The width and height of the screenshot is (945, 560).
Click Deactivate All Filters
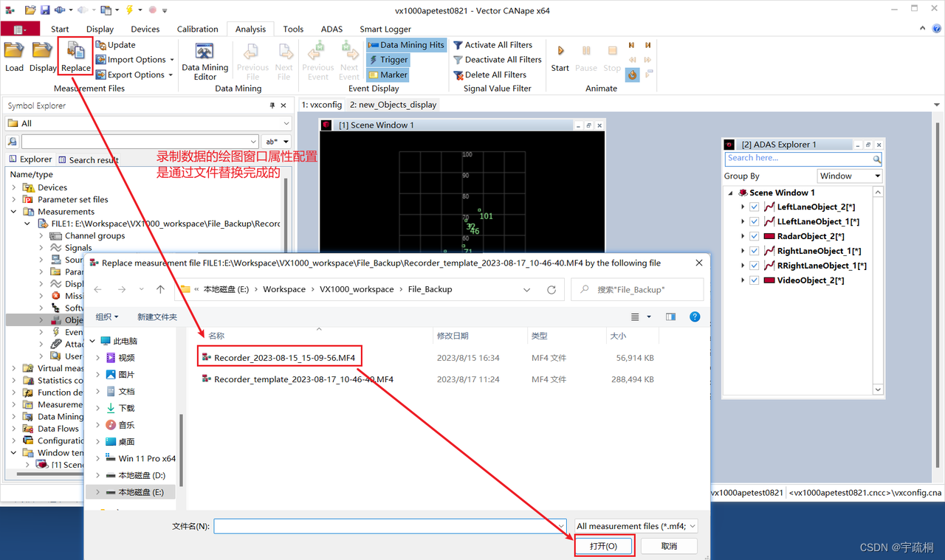pos(497,60)
